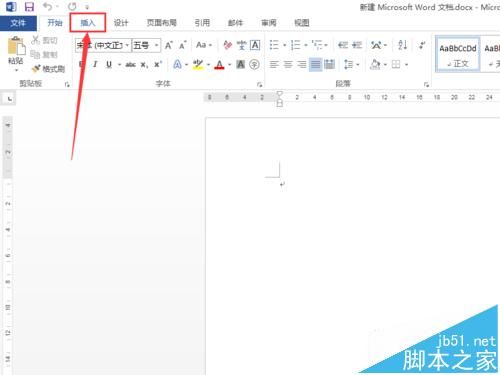The image size is (500, 375).
Task: Switch to the 邮件 tab
Action: 235,23
